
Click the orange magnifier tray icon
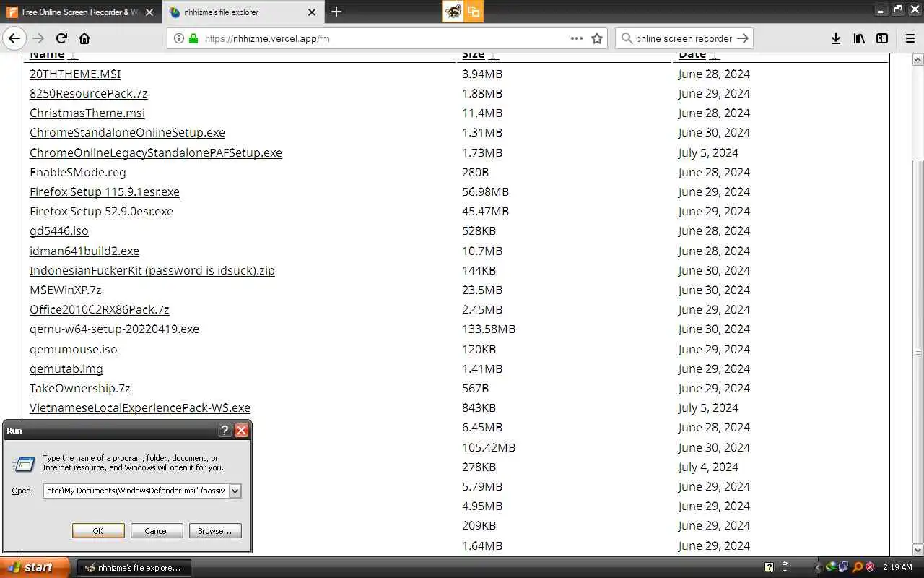click(x=858, y=567)
